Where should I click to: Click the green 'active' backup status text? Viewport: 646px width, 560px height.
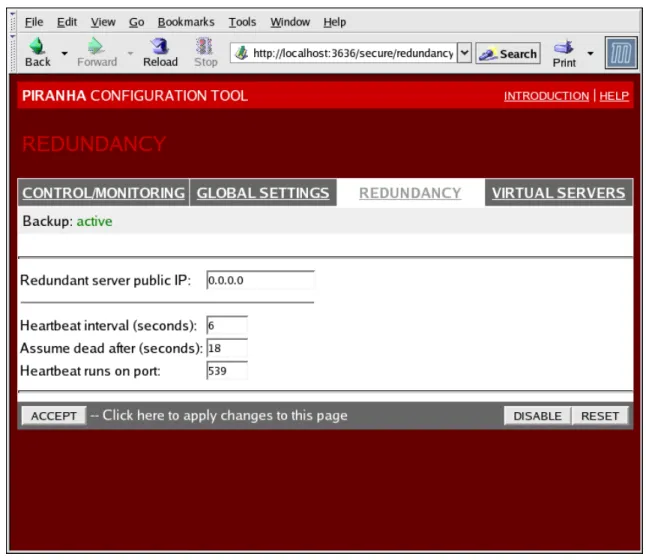(x=94, y=221)
